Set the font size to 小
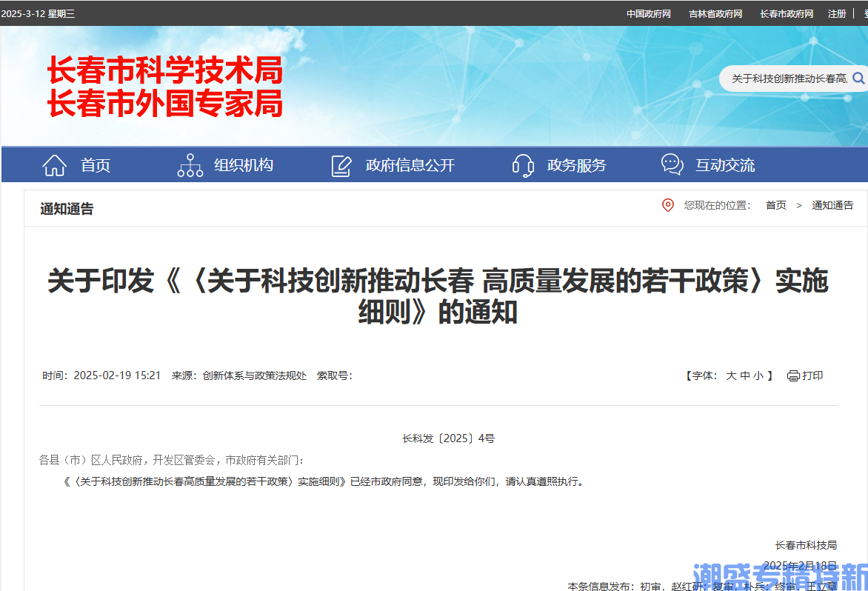868x591 pixels. click(758, 375)
